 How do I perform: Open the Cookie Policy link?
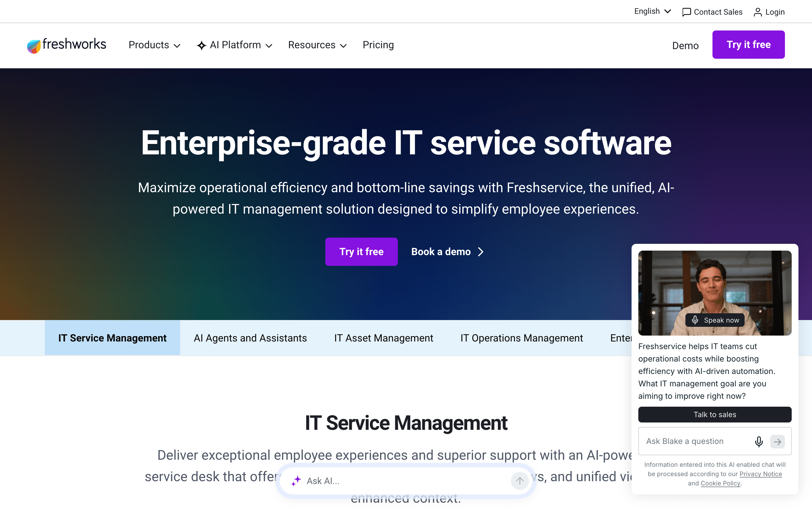click(720, 483)
